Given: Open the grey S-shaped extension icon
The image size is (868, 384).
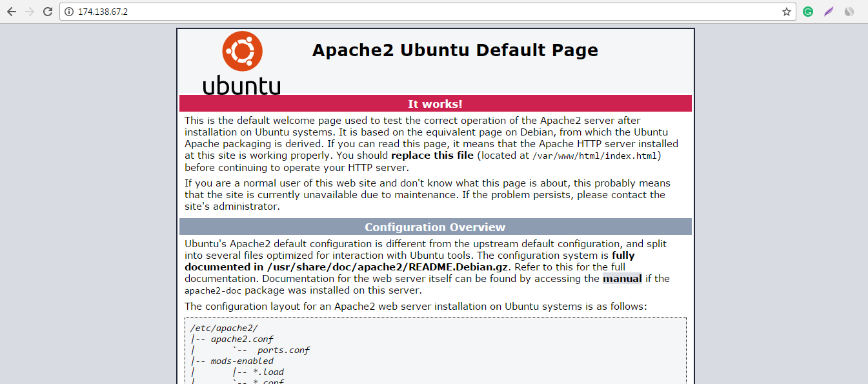Looking at the screenshot, I should [x=849, y=12].
